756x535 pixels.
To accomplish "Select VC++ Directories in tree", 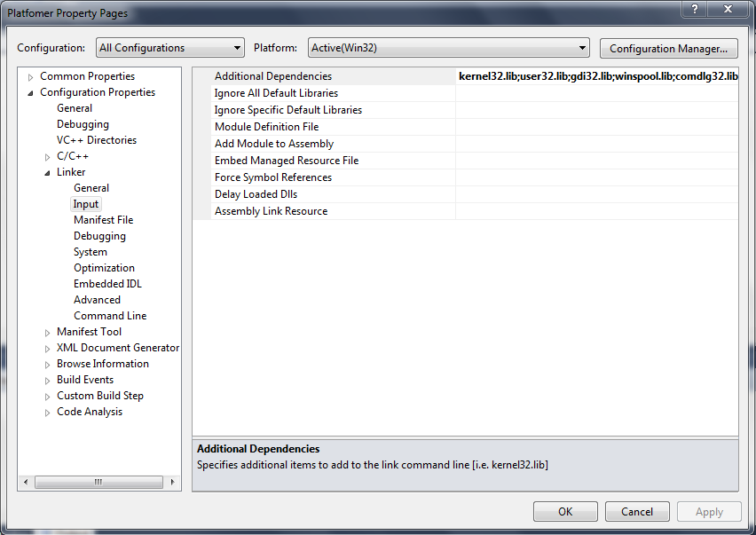I will click(x=96, y=140).
